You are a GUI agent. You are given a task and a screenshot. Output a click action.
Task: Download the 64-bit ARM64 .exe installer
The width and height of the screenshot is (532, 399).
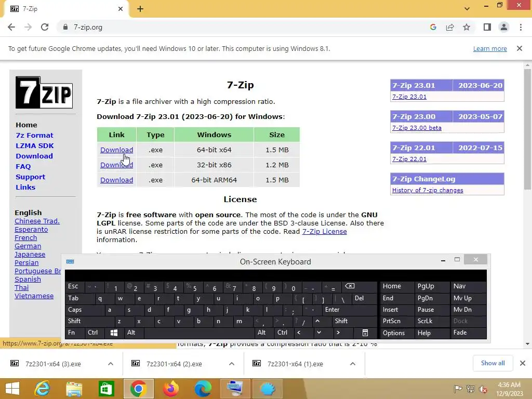point(116,180)
